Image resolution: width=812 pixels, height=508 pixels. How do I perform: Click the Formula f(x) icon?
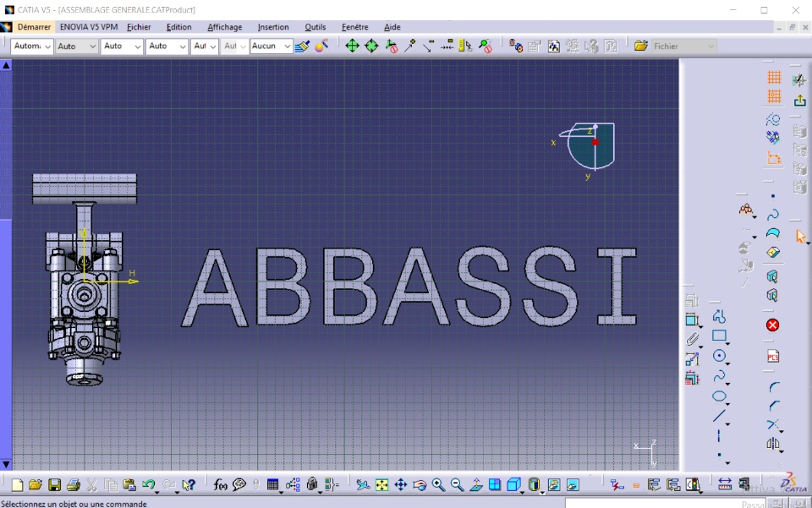[x=220, y=484]
